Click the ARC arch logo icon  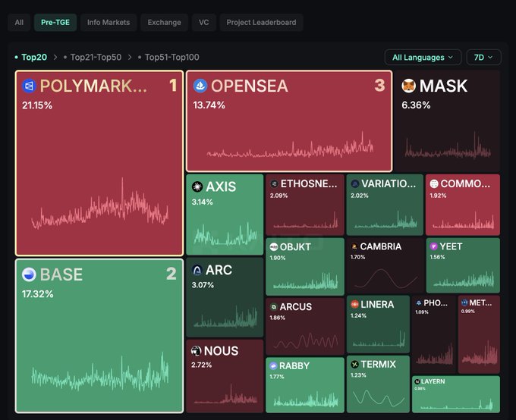point(197,271)
